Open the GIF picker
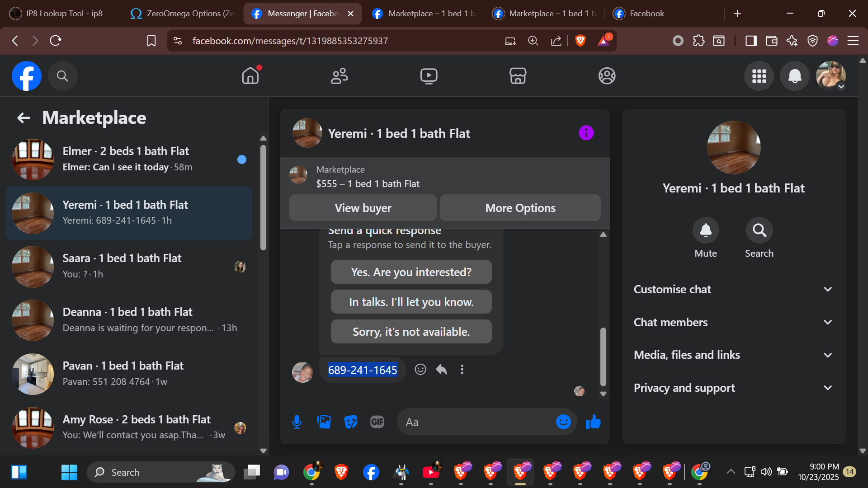This screenshot has height=488, width=868. [x=377, y=422]
